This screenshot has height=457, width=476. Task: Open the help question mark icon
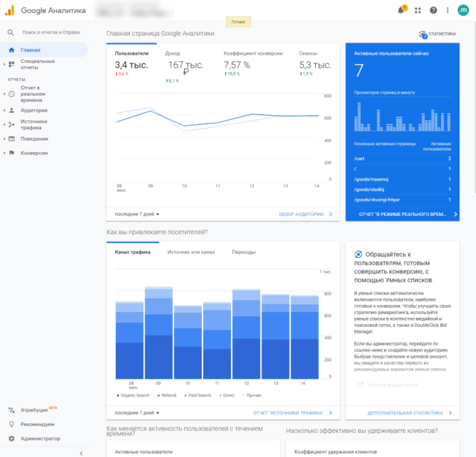(x=433, y=11)
